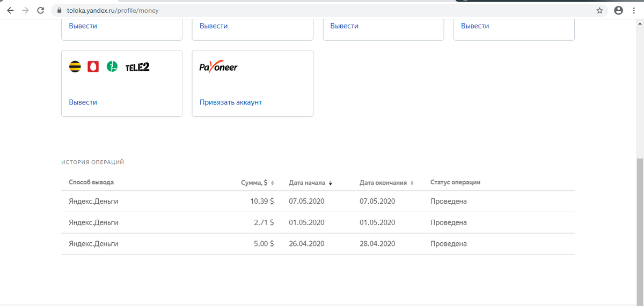The width and height of the screenshot is (644, 306).
Task: Open Chrome three-dot menu
Action: 634,10
